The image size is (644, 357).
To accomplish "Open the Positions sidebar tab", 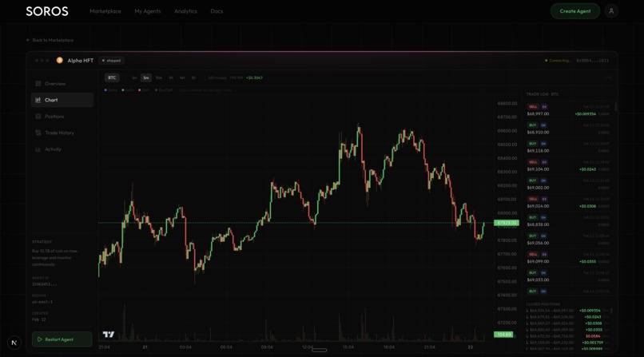I will click(62, 117).
